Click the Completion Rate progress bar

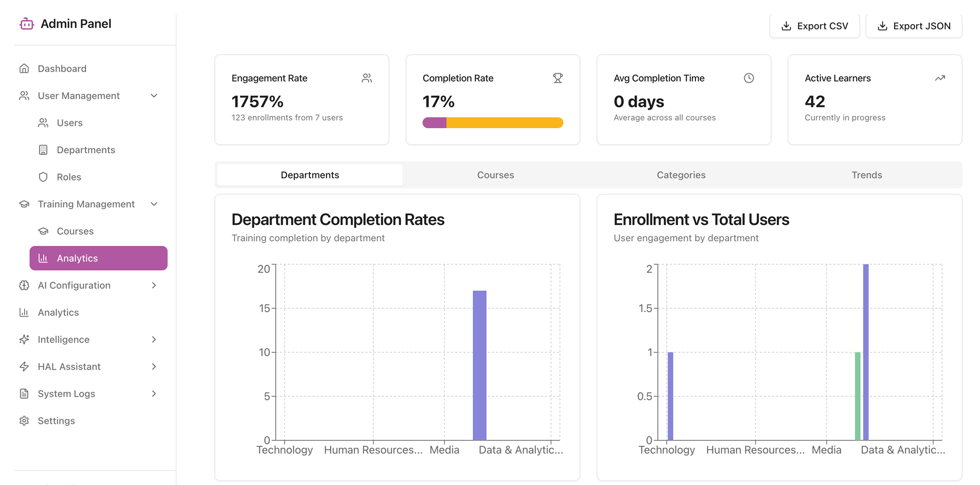pos(493,123)
